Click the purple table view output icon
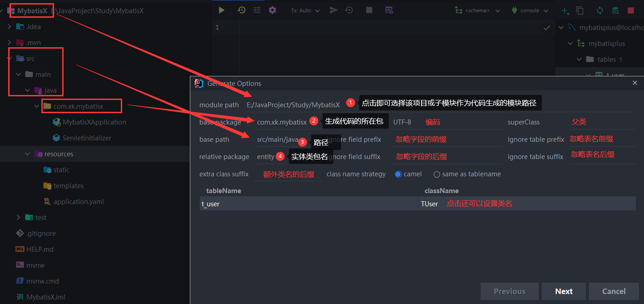Screen dimensions: 644x304 389,10
